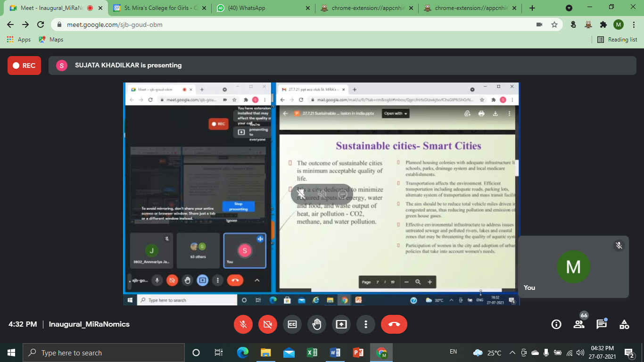Screen dimensions: 644x362
Task: Open more options three-dot menu
Action: point(365,324)
